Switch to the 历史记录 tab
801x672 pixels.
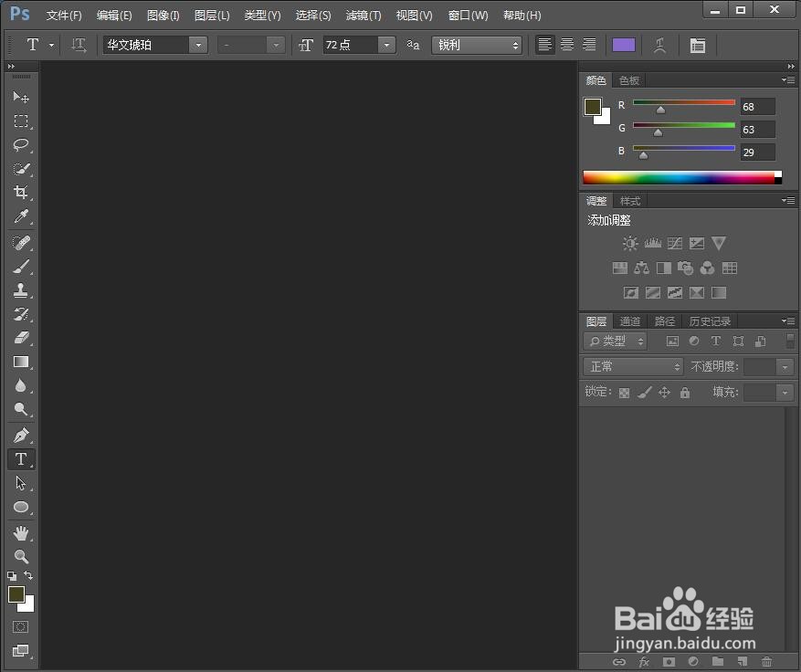point(710,321)
